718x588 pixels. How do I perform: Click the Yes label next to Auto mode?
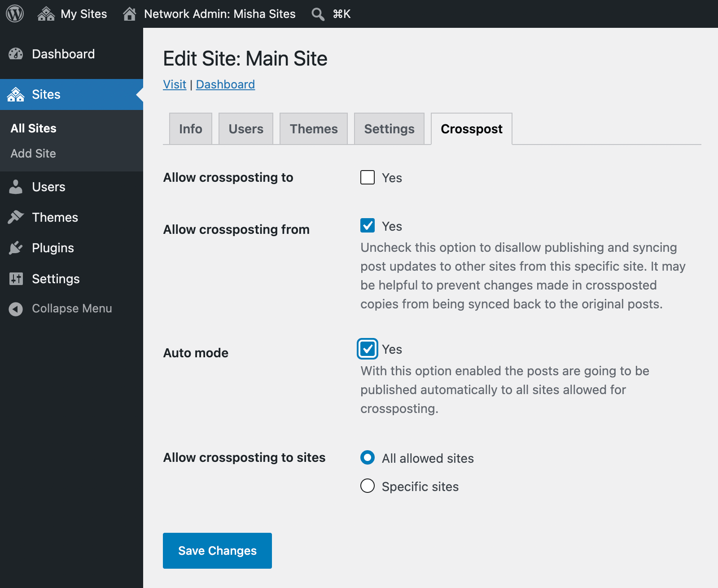392,349
